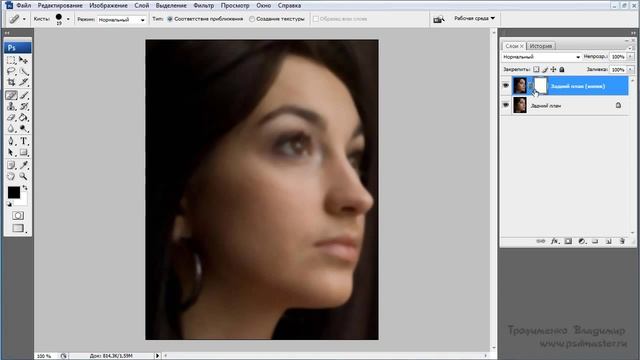Click link layers icon at panel bottom

[541, 241]
